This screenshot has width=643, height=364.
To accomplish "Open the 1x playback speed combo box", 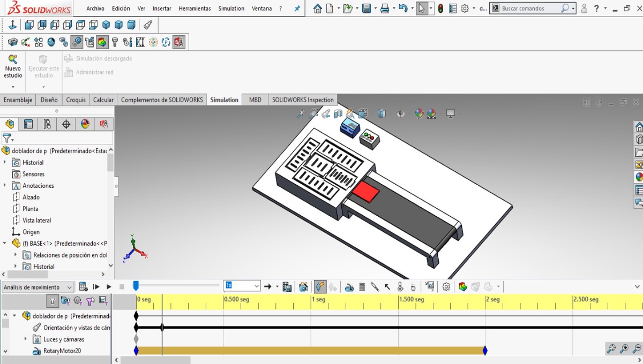I will [242, 286].
